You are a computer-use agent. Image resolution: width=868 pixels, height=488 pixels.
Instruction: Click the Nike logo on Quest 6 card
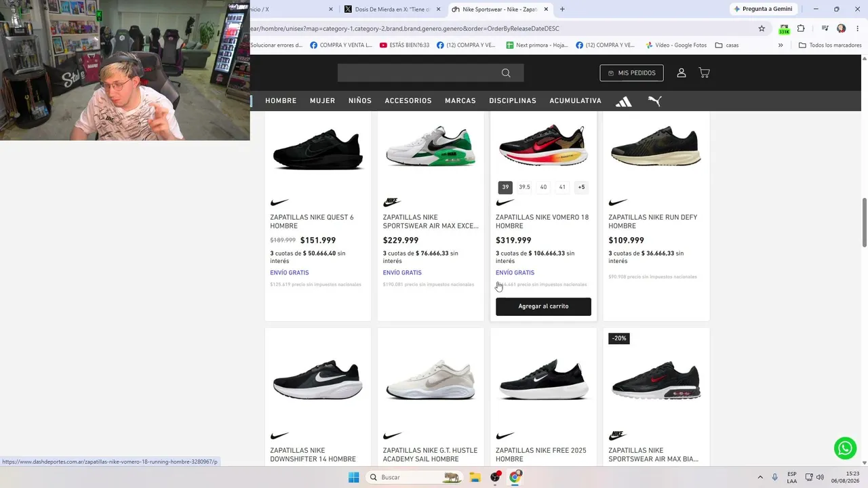pyautogui.click(x=279, y=203)
